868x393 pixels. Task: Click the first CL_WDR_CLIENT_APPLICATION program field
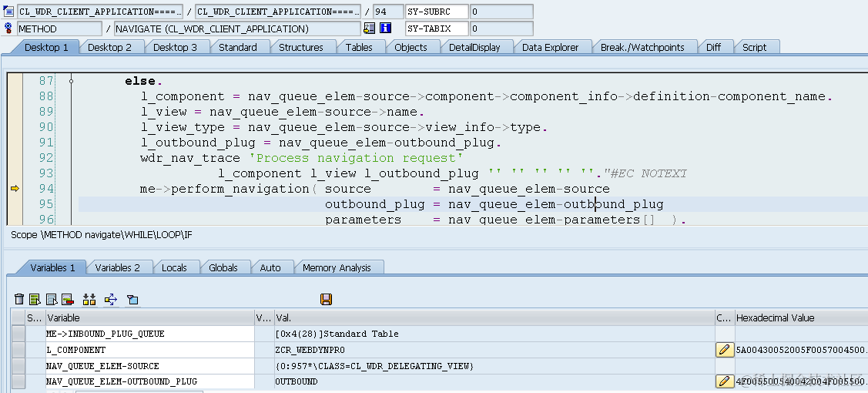(x=99, y=11)
